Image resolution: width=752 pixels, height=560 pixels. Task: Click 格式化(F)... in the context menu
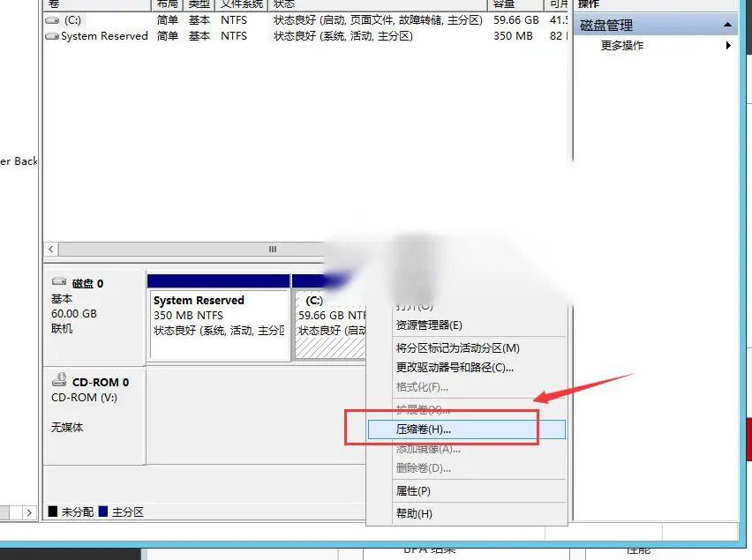(x=422, y=387)
